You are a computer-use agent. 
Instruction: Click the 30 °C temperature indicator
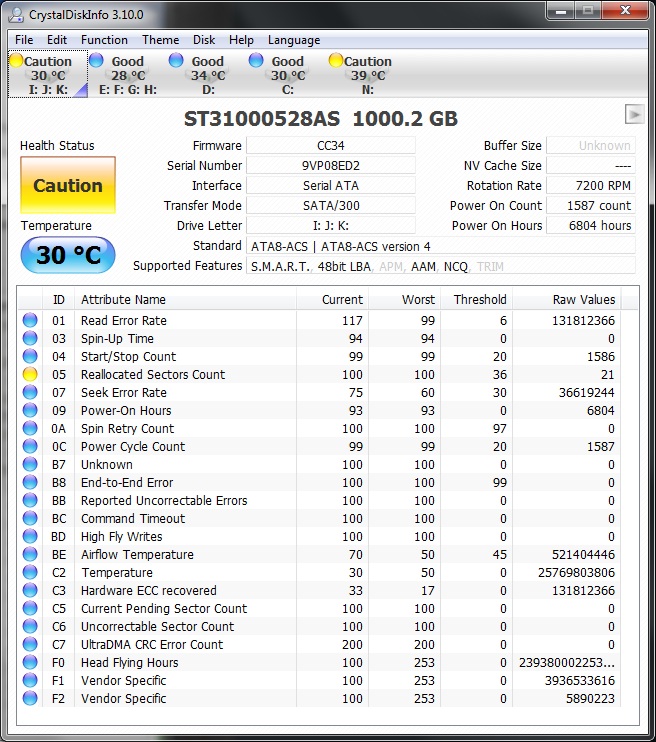pyautogui.click(x=68, y=255)
